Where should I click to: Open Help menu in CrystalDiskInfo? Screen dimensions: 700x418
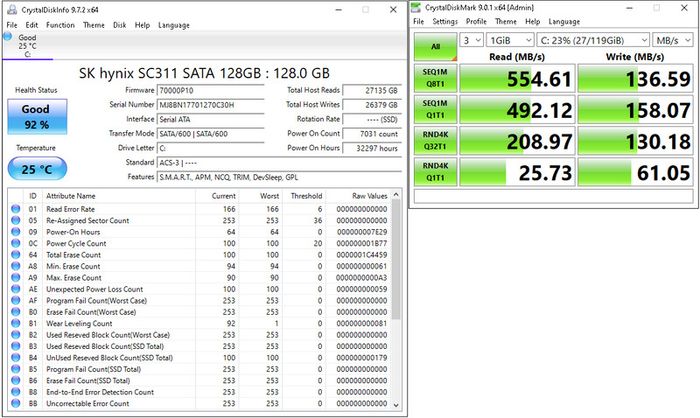coord(142,25)
